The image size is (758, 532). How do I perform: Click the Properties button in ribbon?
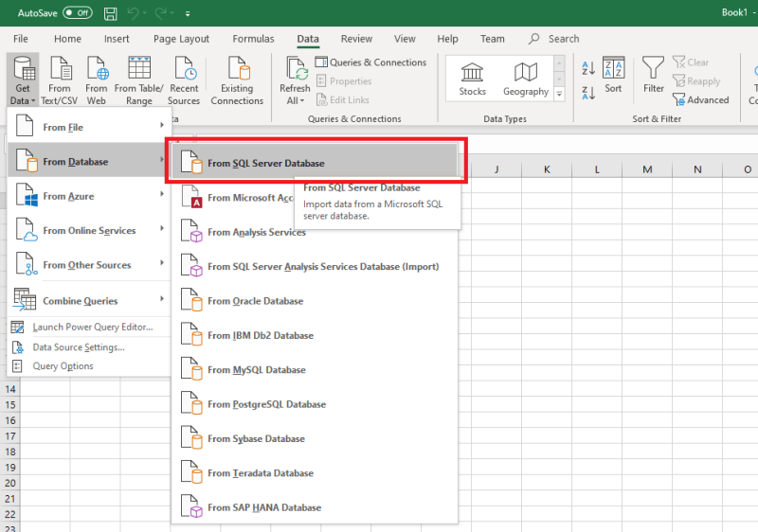(x=344, y=81)
